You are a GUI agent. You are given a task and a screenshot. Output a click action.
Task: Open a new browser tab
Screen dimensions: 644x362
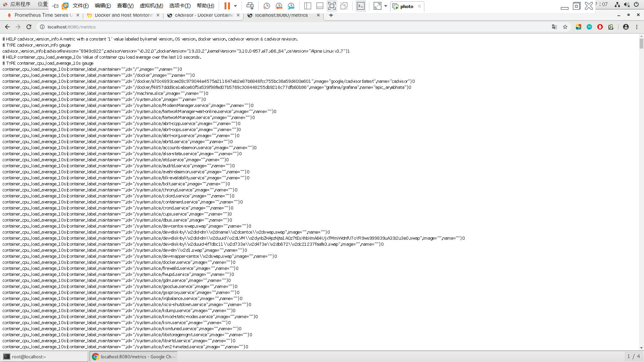331,15
